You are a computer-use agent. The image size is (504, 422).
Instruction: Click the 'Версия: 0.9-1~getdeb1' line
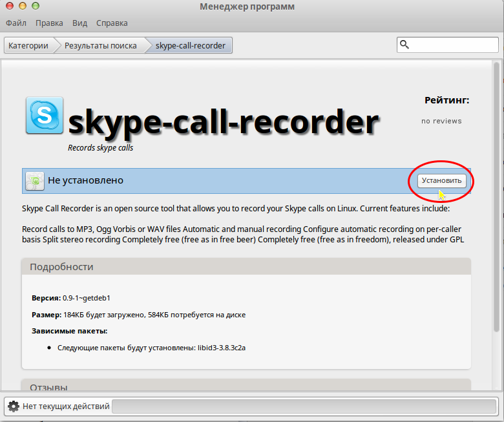coord(71,298)
